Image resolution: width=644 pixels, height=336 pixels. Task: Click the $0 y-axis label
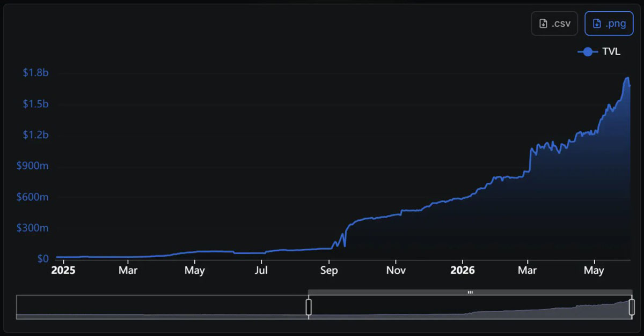(x=43, y=259)
